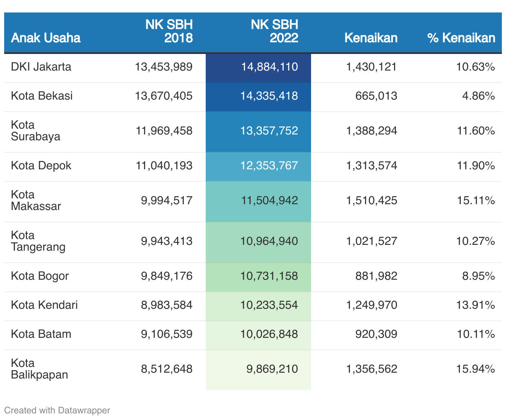The height and width of the screenshot is (420, 506).
Task: Select the 920,309 value for Kota Batam
Action: [376, 334]
